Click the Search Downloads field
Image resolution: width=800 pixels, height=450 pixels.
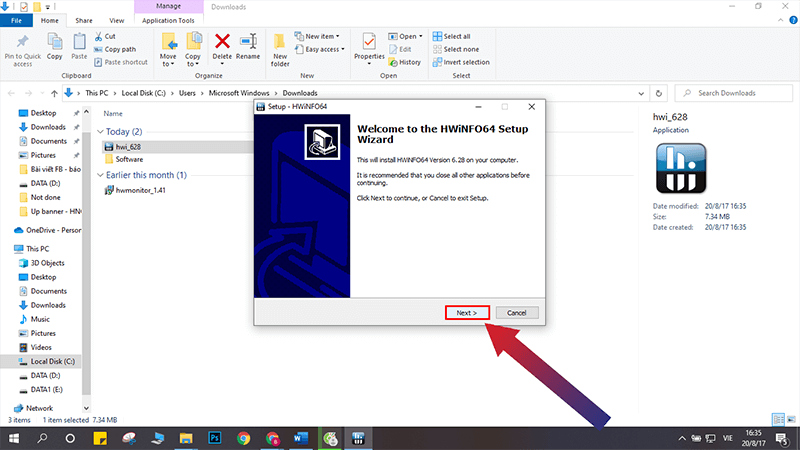734,93
